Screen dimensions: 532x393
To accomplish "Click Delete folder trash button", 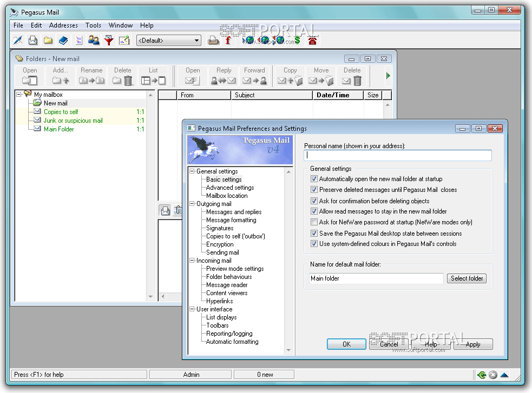I will (122, 76).
